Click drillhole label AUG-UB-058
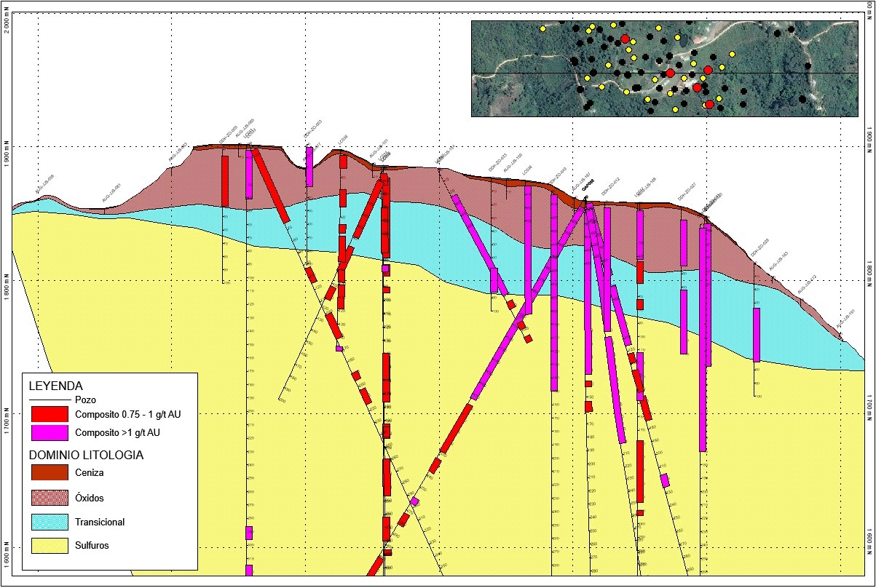This screenshot has width=876, height=588. [45, 185]
